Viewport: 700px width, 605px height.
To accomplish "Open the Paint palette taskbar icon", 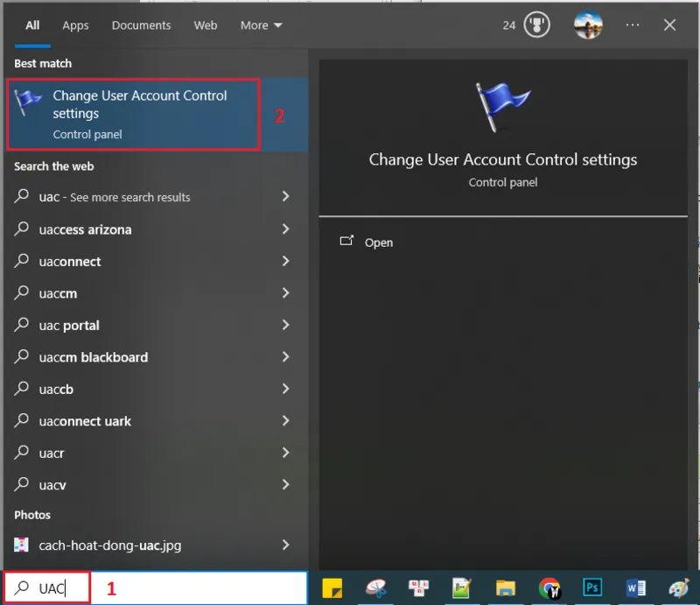I will click(x=679, y=587).
